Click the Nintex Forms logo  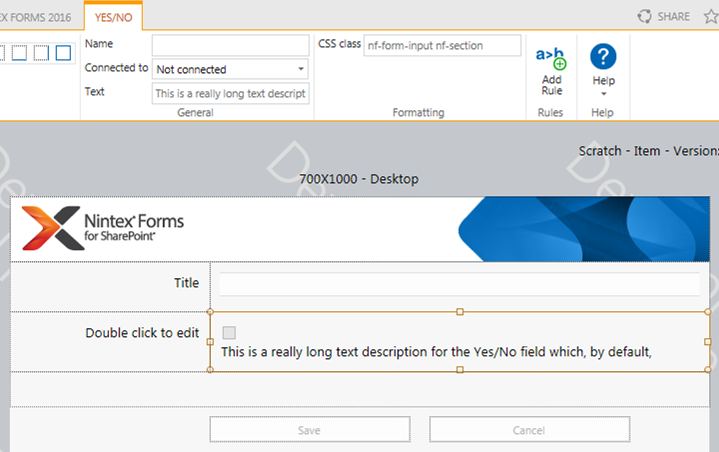pyautogui.click(x=103, y=228)
